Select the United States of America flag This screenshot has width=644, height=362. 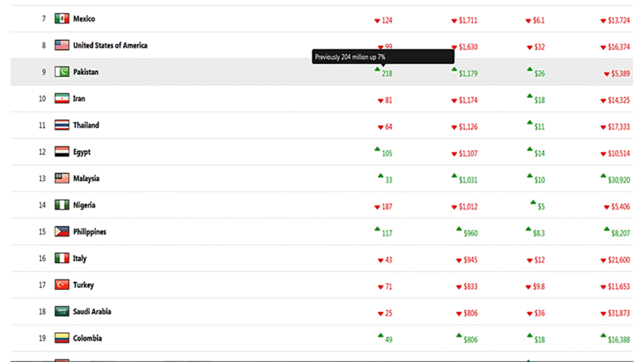pyautogui.click(x=62, y=45)
